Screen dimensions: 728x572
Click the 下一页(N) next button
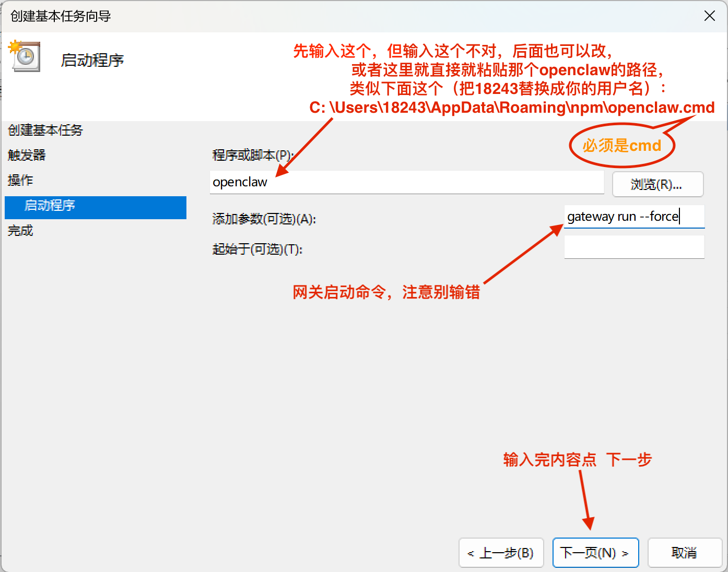click(x=595, y=553)
